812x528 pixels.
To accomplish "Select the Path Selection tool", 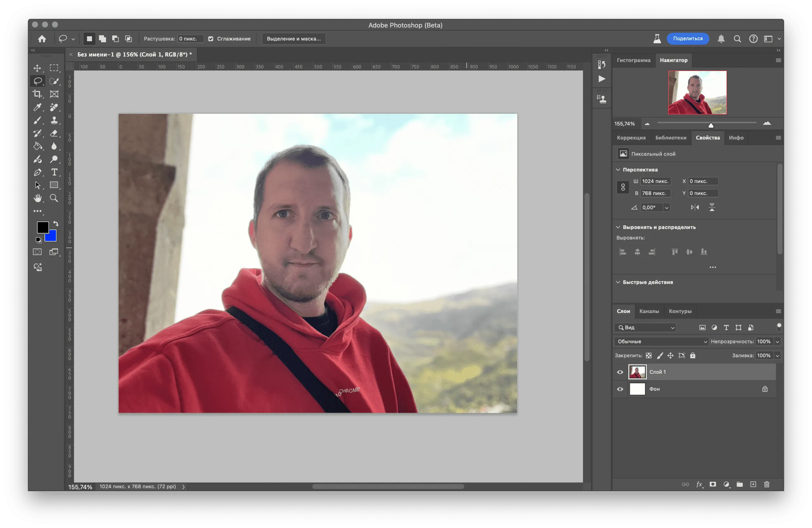I will click(x=37, y=185).
